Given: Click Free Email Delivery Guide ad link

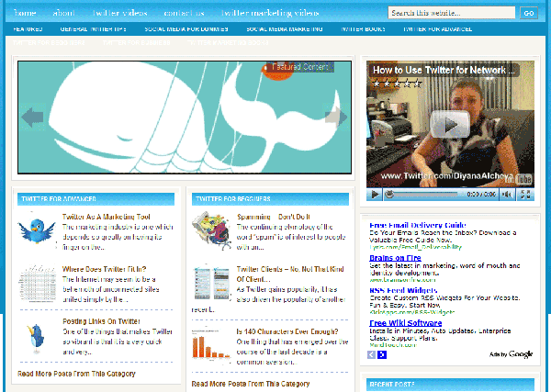Looking at the screenshot, I should click(418, 225).
